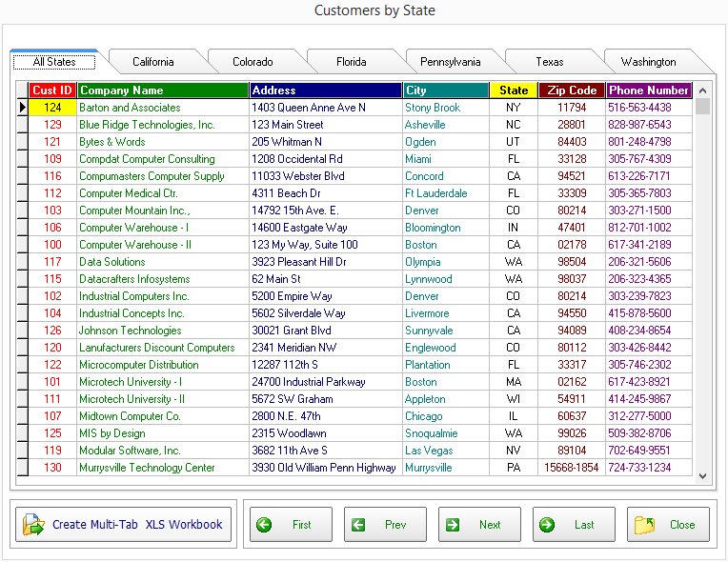Open the Pennsylvania tab
728x562 pixels.
pos(450,62)
